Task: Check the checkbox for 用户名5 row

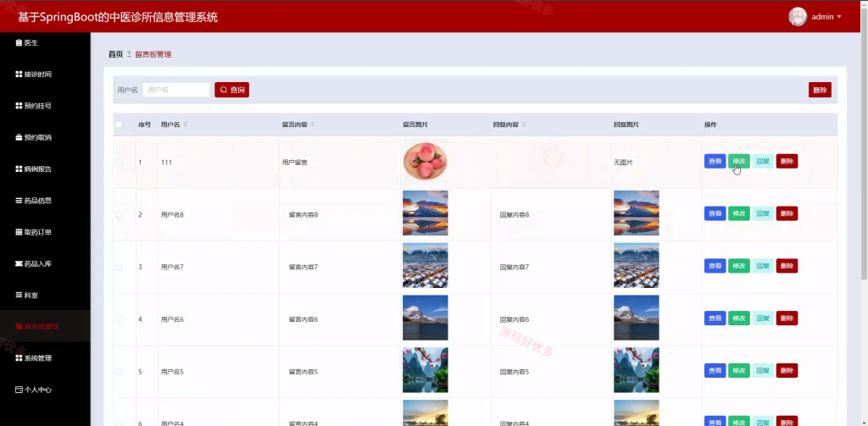Action: tap(119, 372)
